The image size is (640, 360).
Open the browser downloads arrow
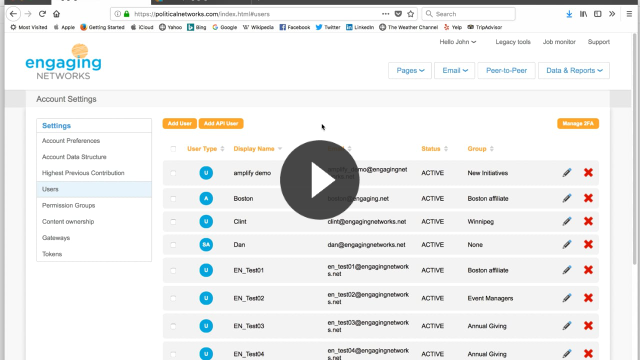point(569,14)
